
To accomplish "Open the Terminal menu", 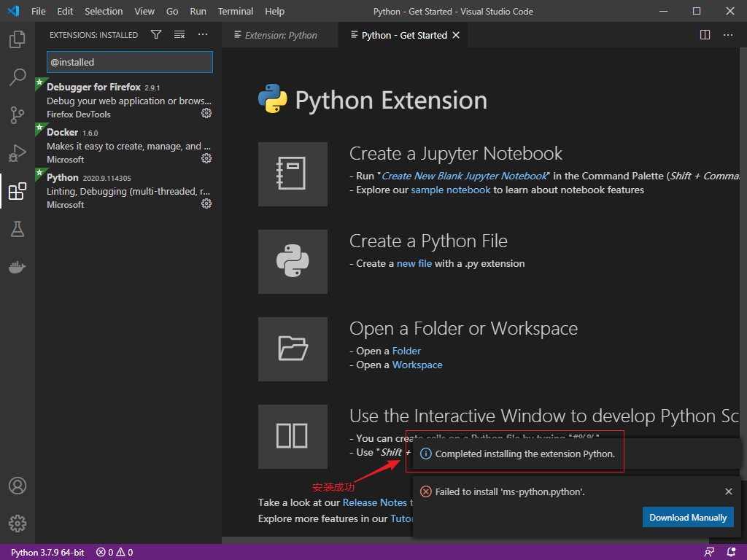I will click(x=235, y=11).
